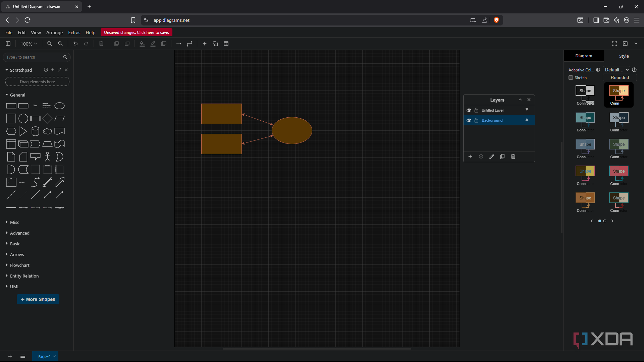Open the Page-1 tab

tap(45, 356)
